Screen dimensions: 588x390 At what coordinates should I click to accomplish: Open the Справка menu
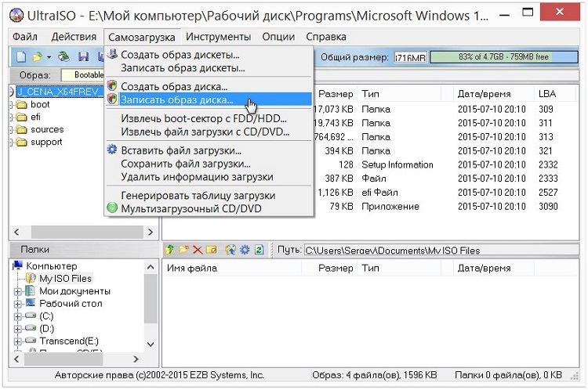[326, 37]
